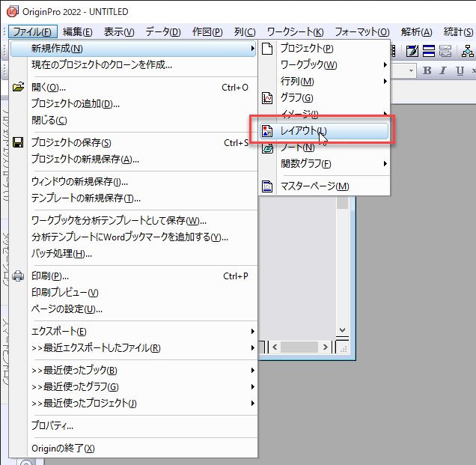Open バッチ処理(H) entry
The image size is (476, 465).
(x=133, y=253)
